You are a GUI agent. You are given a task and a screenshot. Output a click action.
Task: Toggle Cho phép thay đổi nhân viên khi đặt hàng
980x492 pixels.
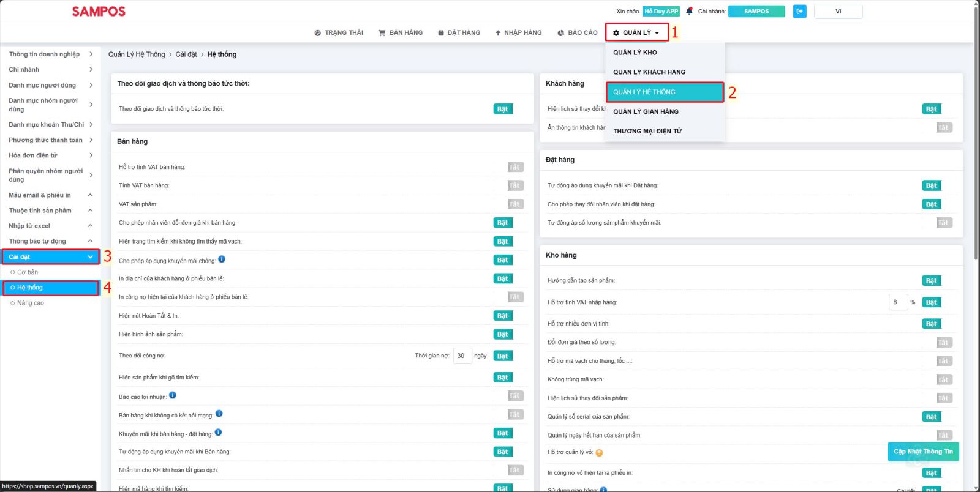(x=932, y=204)
